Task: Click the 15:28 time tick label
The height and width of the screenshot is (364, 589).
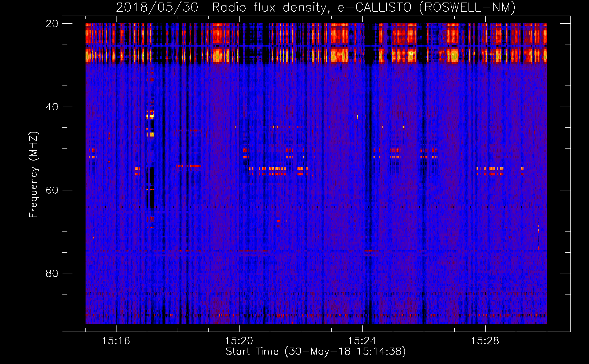Action: [x=485, y=341]
